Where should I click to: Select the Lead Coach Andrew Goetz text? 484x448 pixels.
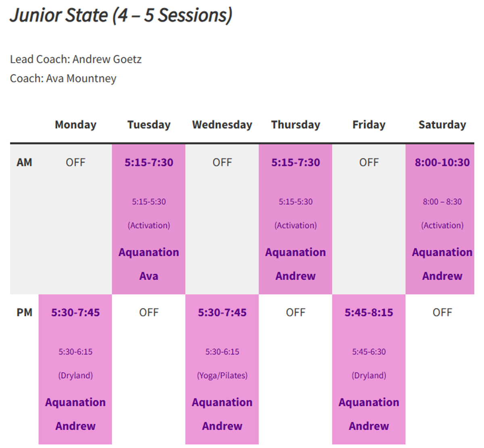coord(76,59)
